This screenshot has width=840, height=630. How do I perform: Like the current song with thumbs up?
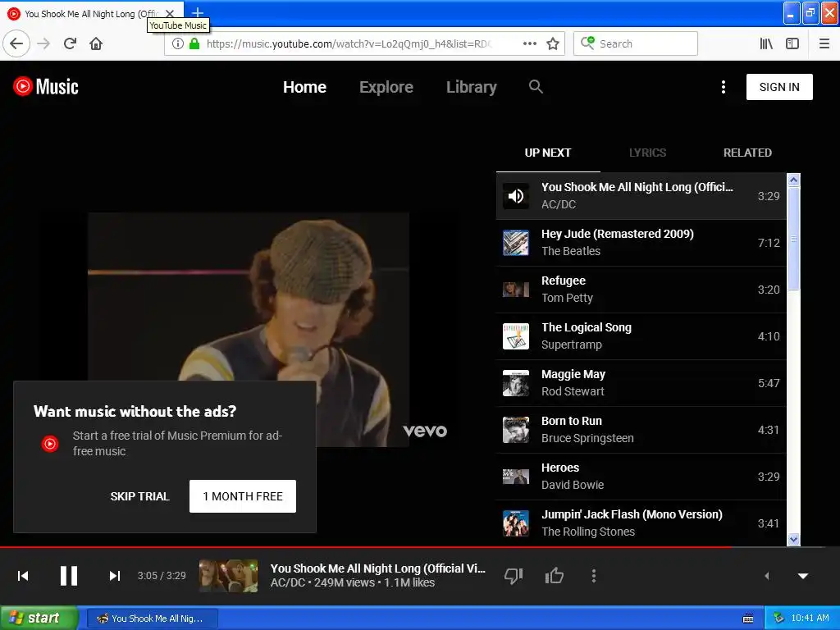554,576
